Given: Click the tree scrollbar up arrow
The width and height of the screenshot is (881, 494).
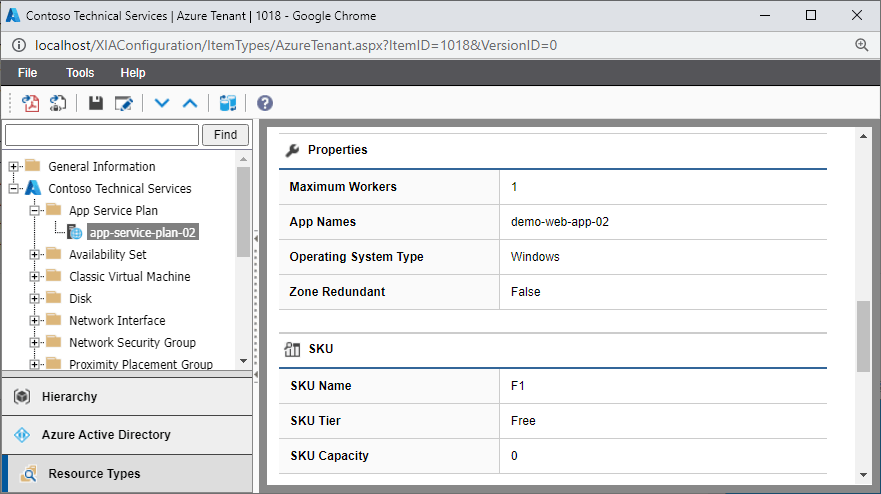Looking at the screenshot, I should tap(243, 159).
